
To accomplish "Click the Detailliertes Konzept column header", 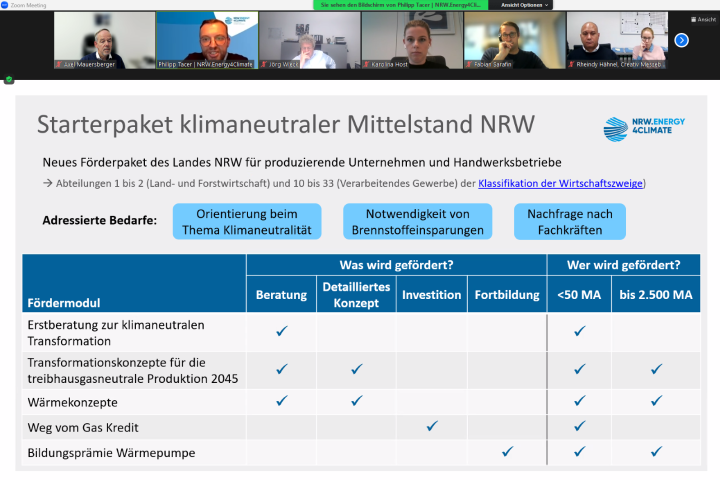I will [356, 295].
